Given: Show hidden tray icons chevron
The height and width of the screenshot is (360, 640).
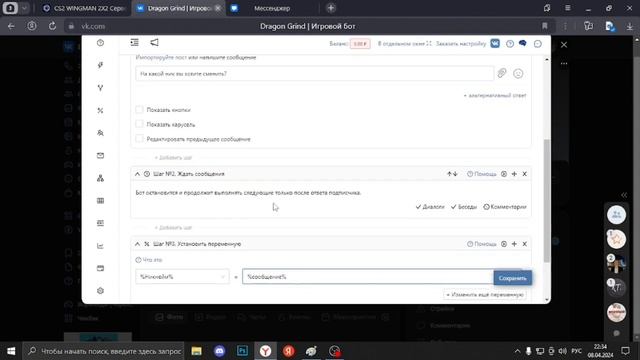Looking at the screenshot, I should pos(517,351).
